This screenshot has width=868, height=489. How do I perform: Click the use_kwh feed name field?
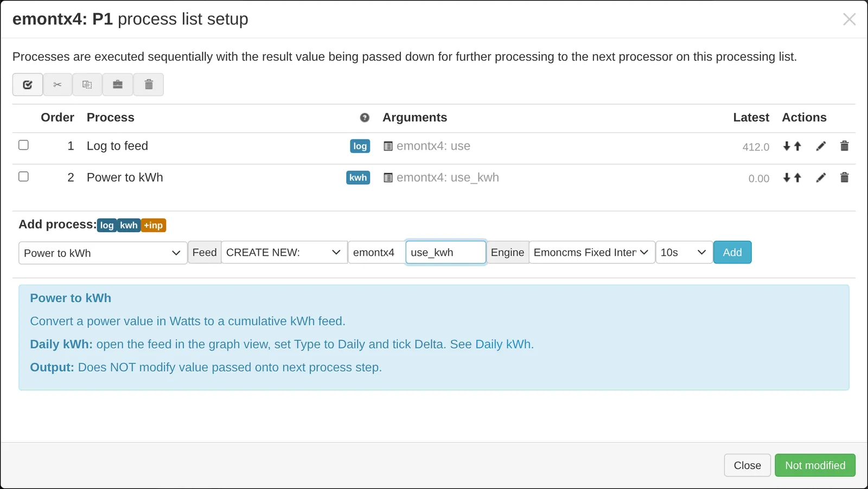pos(446,253)
